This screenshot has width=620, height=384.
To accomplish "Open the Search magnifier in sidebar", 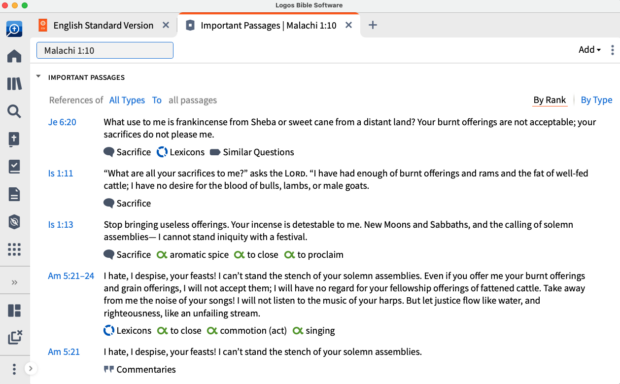I will (x=14, y=112).
